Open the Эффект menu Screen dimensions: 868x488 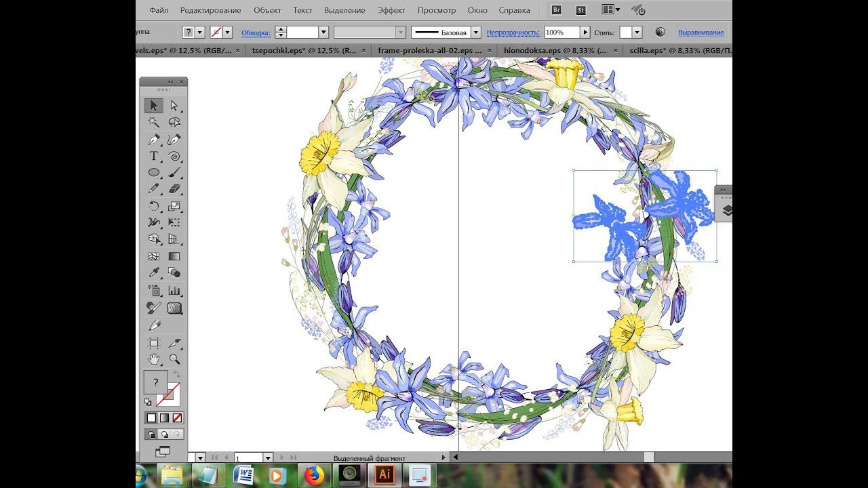tap(391, 10)
